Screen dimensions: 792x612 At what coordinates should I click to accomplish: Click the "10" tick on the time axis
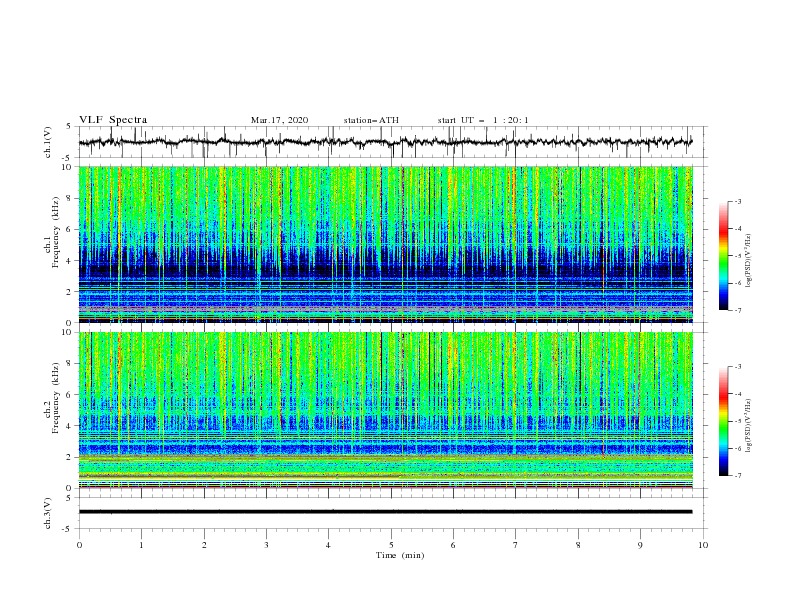click(x=703, y=545)
